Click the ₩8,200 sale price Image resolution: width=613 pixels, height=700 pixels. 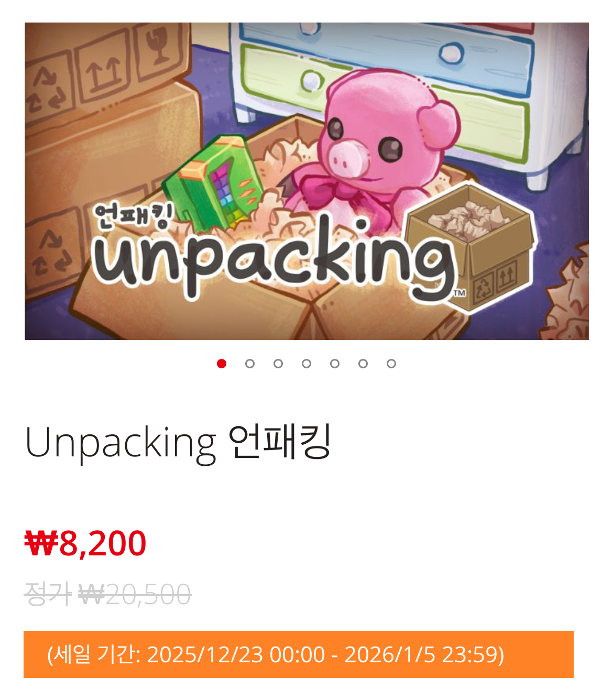(85, 543)
